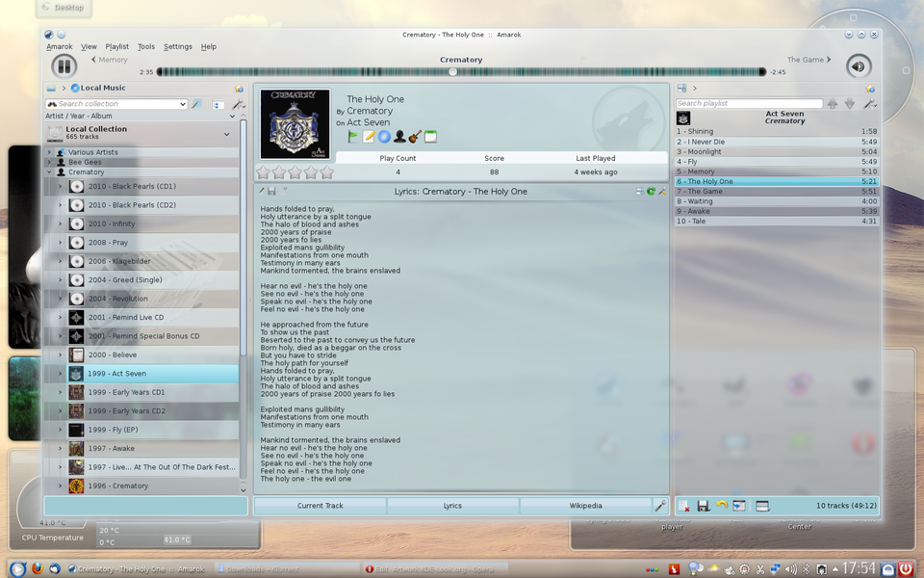Click the notepad pencil icon under Act Seven

click(x=369, y=137)
